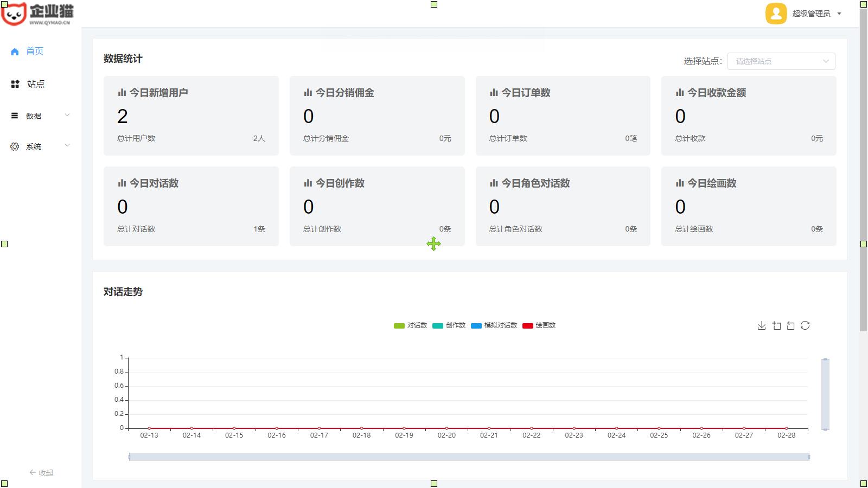
Task: Open the 超级管理员 account dropdown
Action: point(816,14)
